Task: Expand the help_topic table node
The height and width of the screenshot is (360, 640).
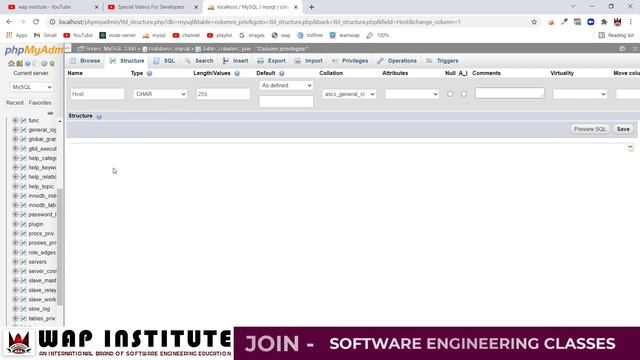Action: coord(15,187)
